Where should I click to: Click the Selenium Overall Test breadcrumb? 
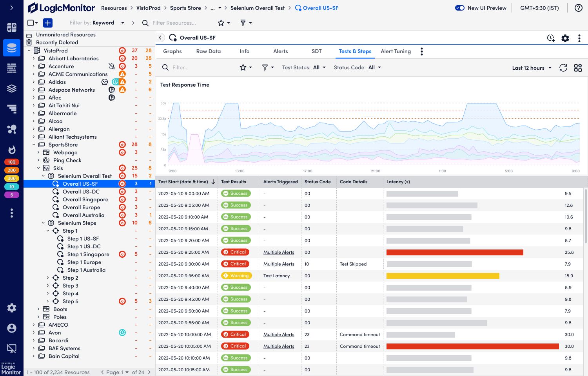click(258, 8)
